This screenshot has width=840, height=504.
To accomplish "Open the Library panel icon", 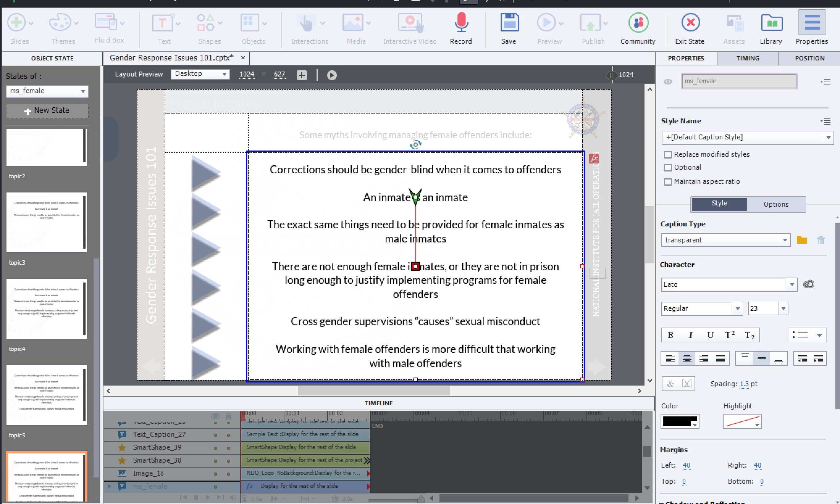I will coord(771,23).
